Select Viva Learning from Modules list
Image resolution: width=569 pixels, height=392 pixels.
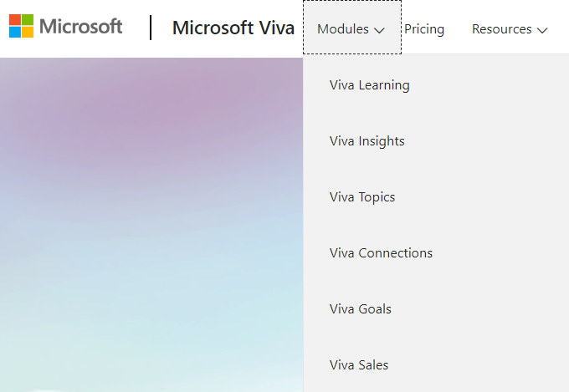click(x=370, y=85)
